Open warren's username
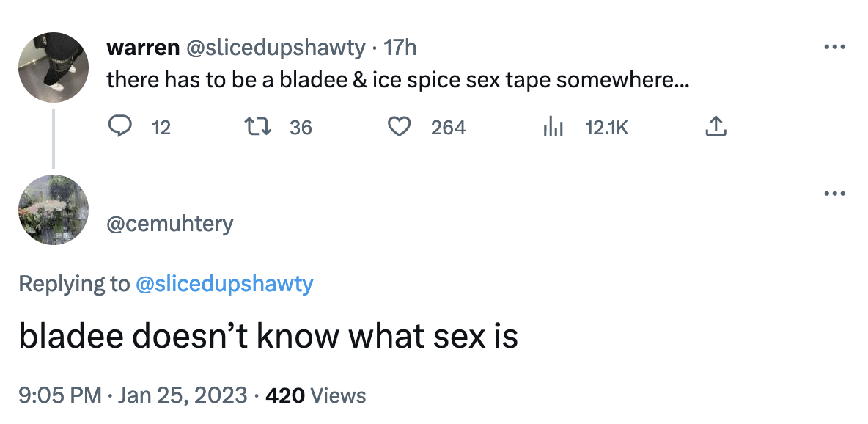Screen dimensions: 868x424 143,47
